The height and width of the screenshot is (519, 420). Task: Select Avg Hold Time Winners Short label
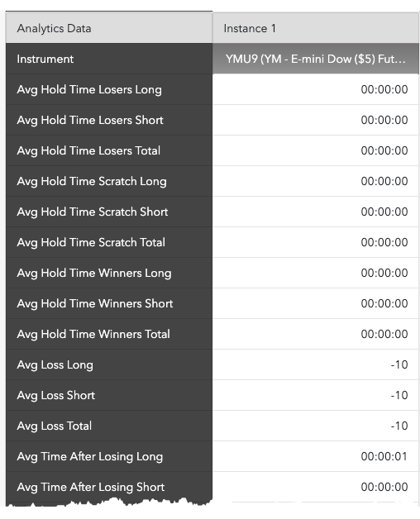coord(95,303)
